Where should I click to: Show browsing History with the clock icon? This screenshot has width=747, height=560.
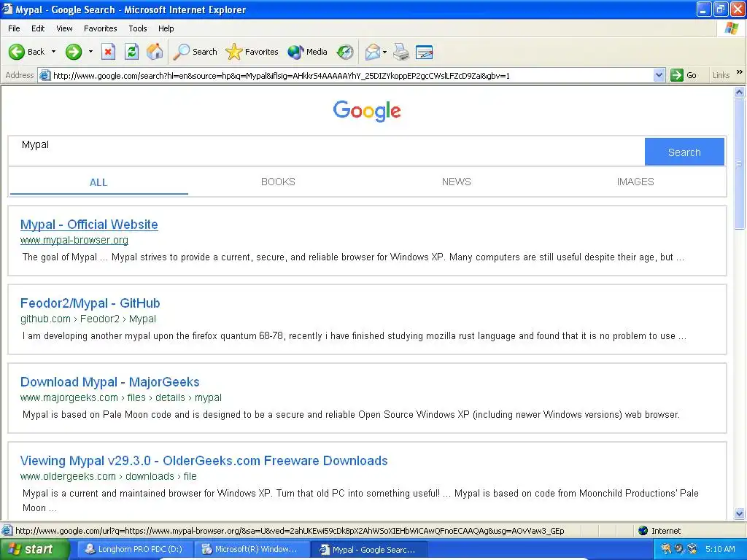345,52
